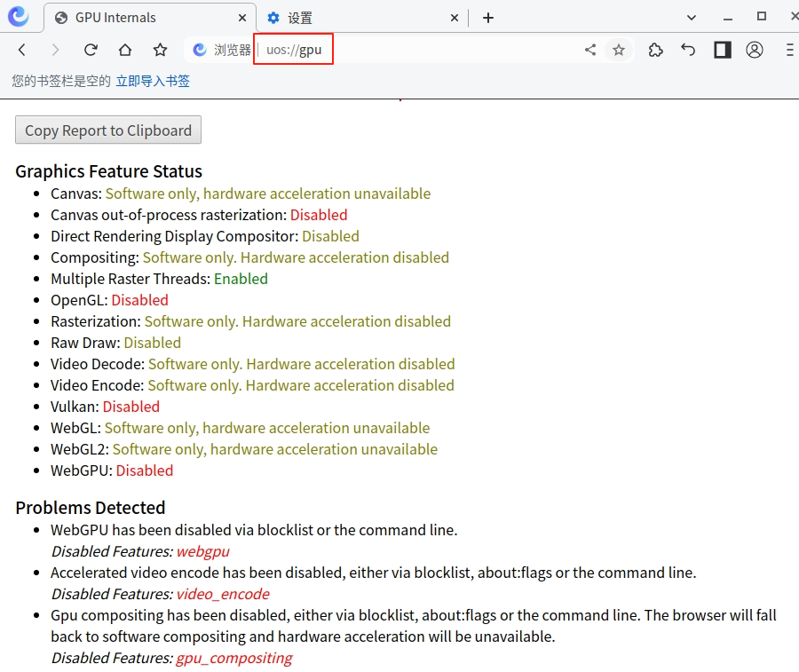Bookmark this page via the star in toolbar right
Image resolution: width=799 pixels, height=672 pixels.
[x=619, y=50]
